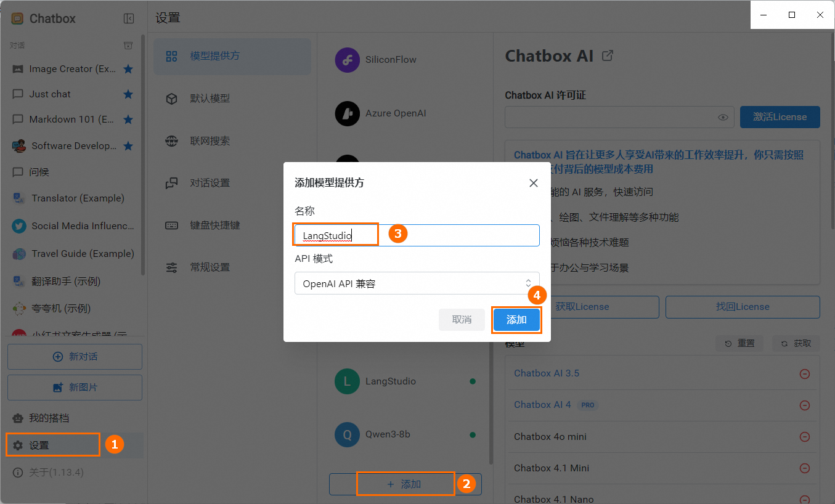Click 取消 in the dialog
Viewport: 835px width, 504px height.
click(462, 320)
